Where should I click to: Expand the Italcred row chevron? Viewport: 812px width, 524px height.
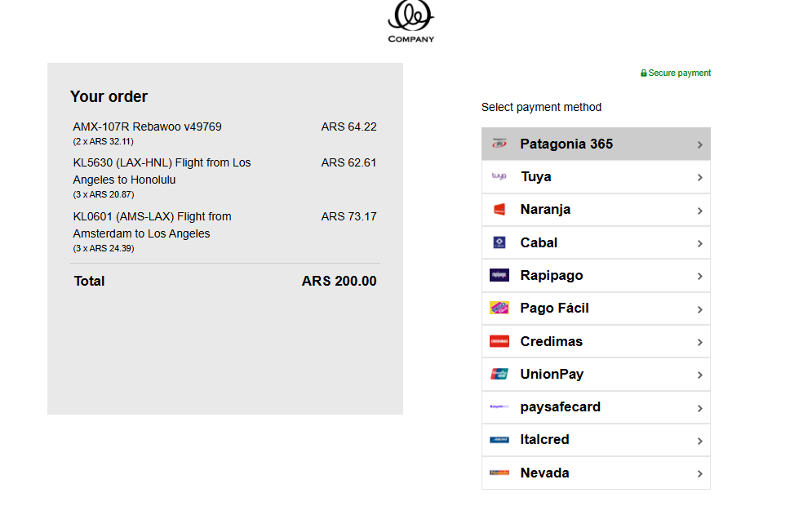point(699,441)
